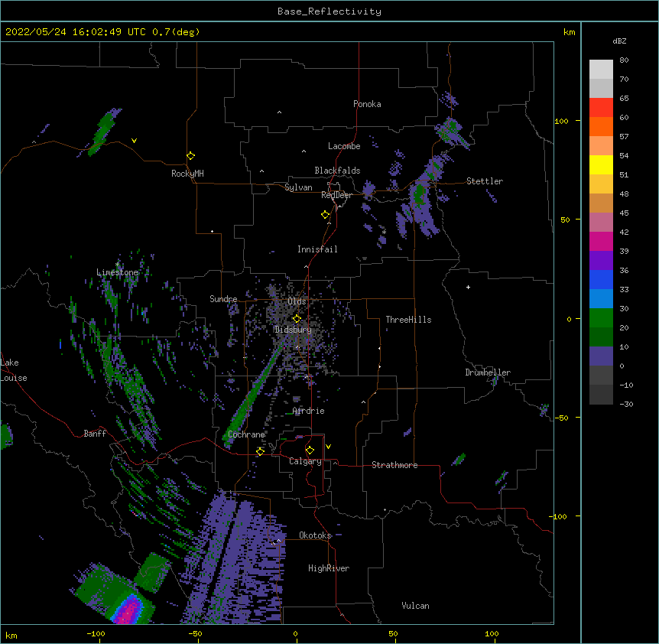This screenshot has height=644, width=659.
Task: Click the Stettler label
Action: (x=485, y=181)
